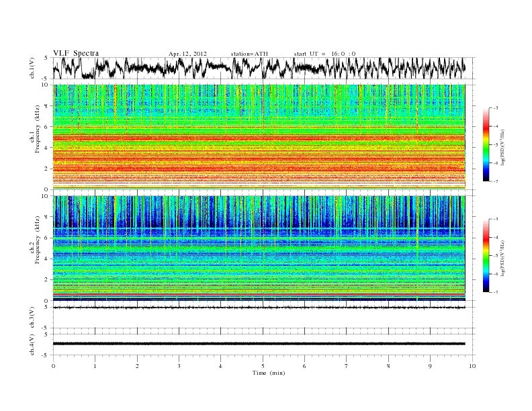532x411 pixels.
Task: Click the "station=ATH" header label
Action: [x=249, y=54]
